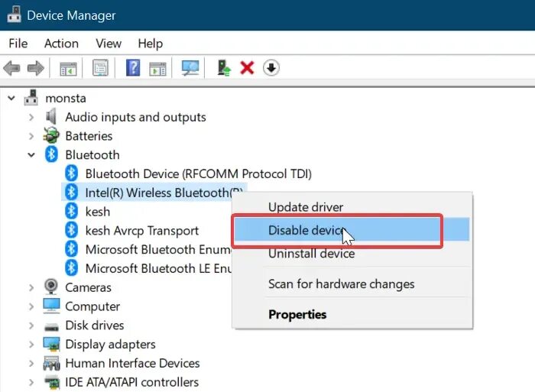Select the Display adapters label
535x392 pixels.
point(110,344)
